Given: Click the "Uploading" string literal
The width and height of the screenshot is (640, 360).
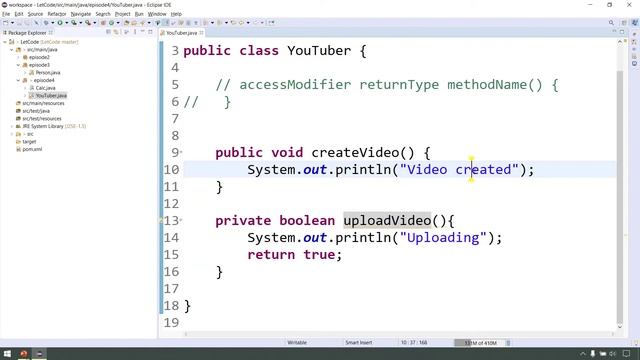Looking at the screenshot, I should coord(443,238).
